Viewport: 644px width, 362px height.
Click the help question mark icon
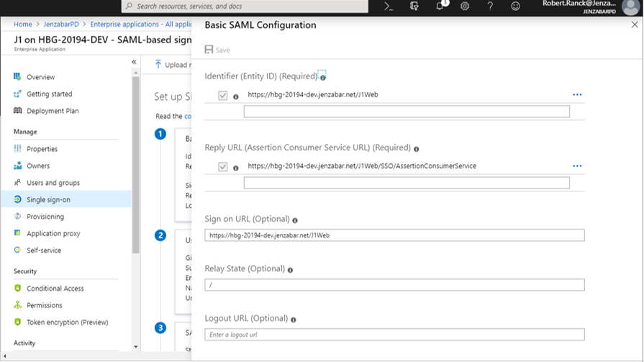pos(490,6)
